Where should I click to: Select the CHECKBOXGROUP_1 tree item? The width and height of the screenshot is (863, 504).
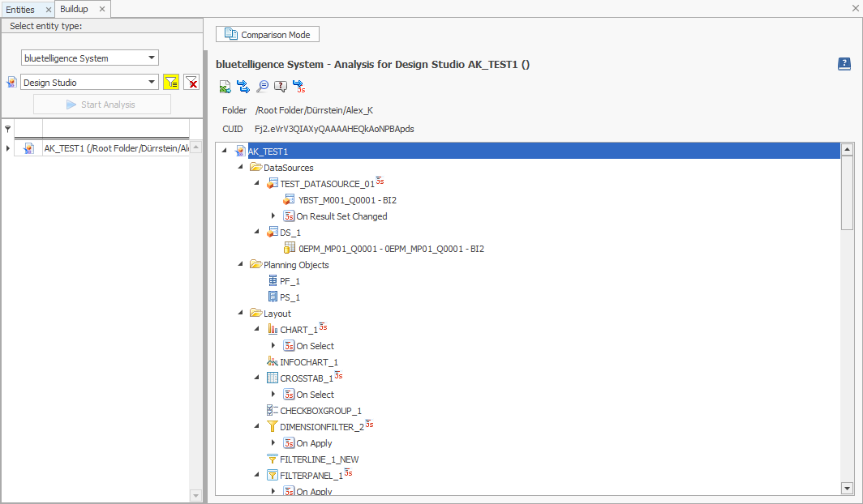tap(320, 411)
